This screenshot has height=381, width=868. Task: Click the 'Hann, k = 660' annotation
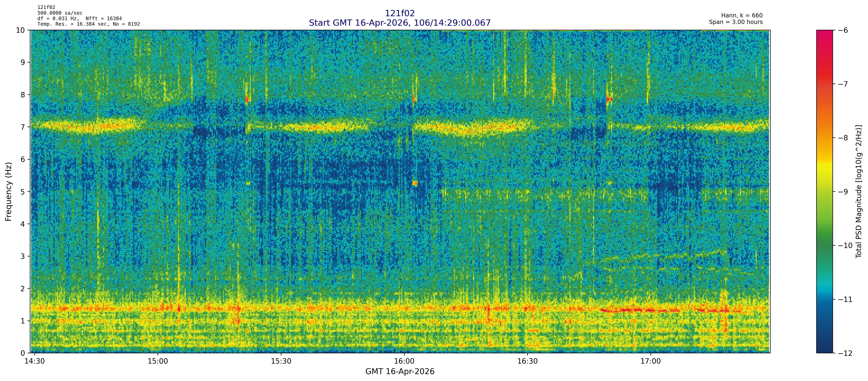742,16
